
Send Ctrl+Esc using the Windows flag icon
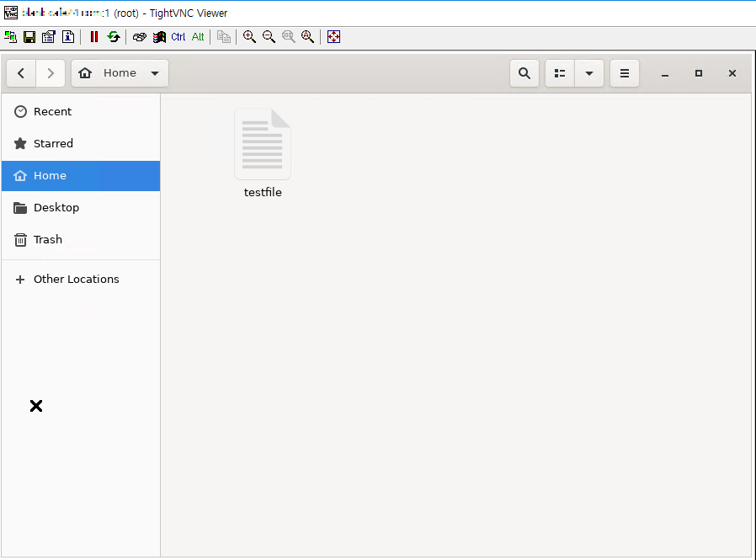(159, 37)
